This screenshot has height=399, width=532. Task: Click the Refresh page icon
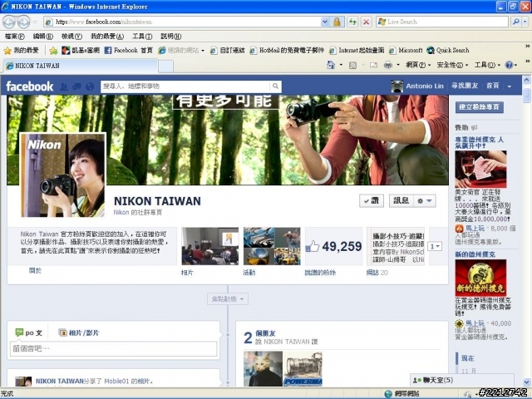tap(352, 22)
